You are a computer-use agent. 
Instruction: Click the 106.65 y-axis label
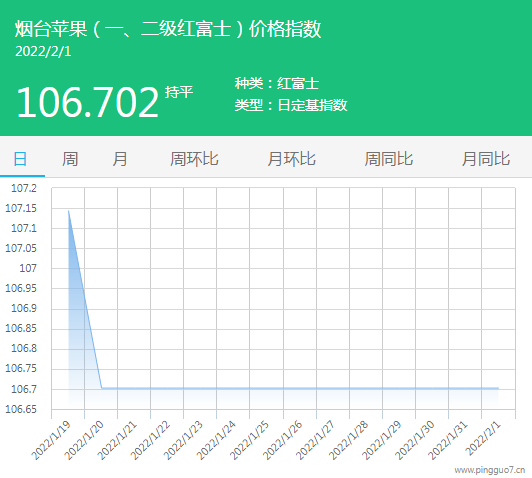(21, 409)
